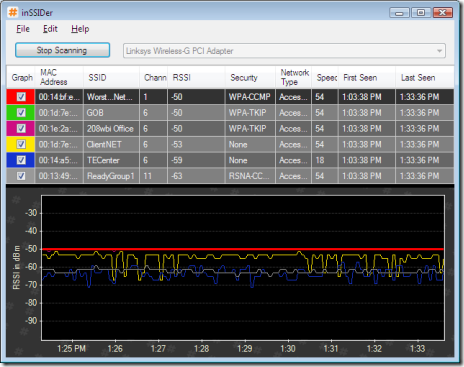Minimize the inSSIDer window
This screenshot has height=367, width=464.
(x=399, y=13)
